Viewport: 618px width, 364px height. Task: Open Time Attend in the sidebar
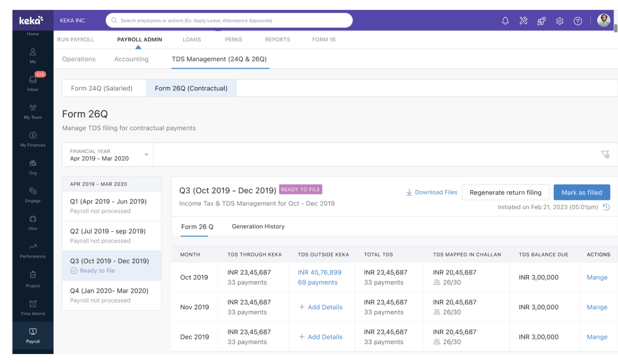point(33,307)
